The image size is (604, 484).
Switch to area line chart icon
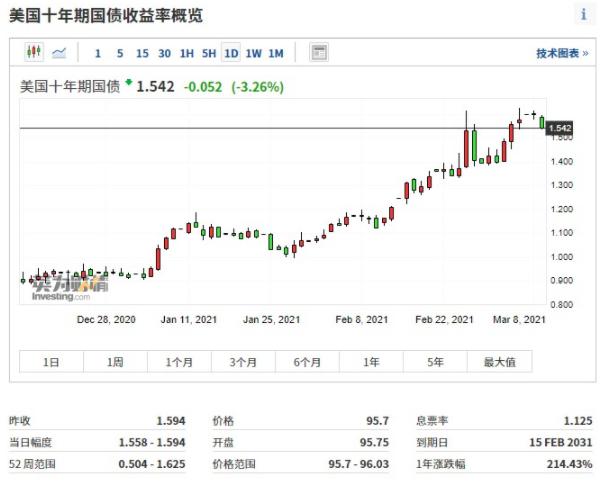click(x=59, y=52)
